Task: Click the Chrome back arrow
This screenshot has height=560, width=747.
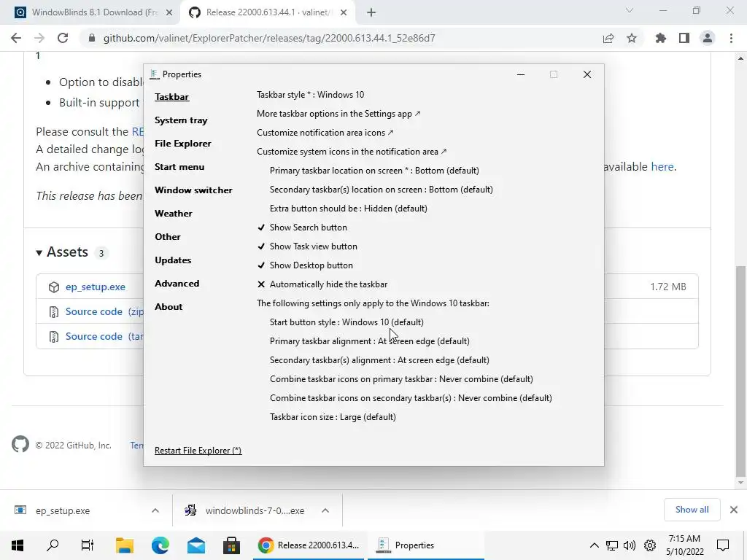Action: tap(16, 38)
